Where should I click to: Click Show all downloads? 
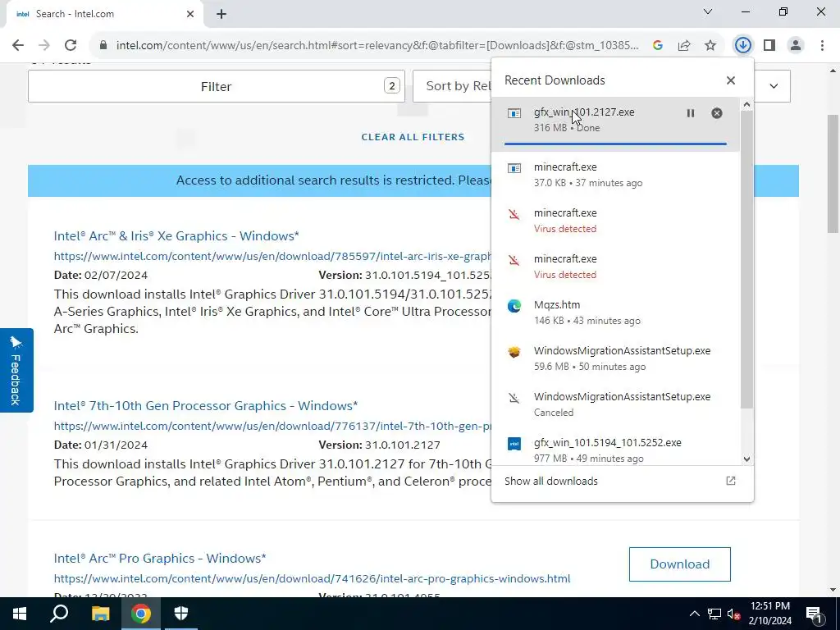551,481
